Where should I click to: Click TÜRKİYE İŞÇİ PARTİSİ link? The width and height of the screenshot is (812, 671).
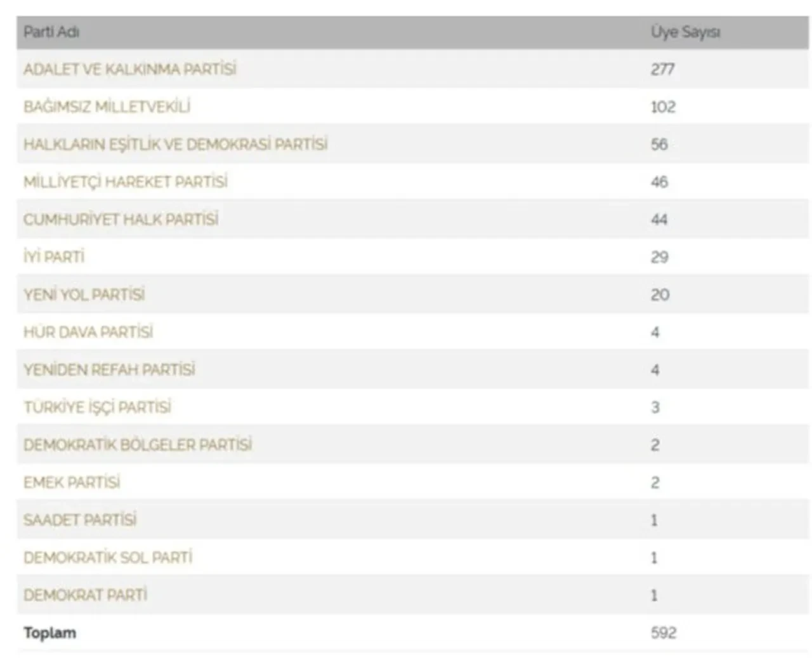pos(98,407)
